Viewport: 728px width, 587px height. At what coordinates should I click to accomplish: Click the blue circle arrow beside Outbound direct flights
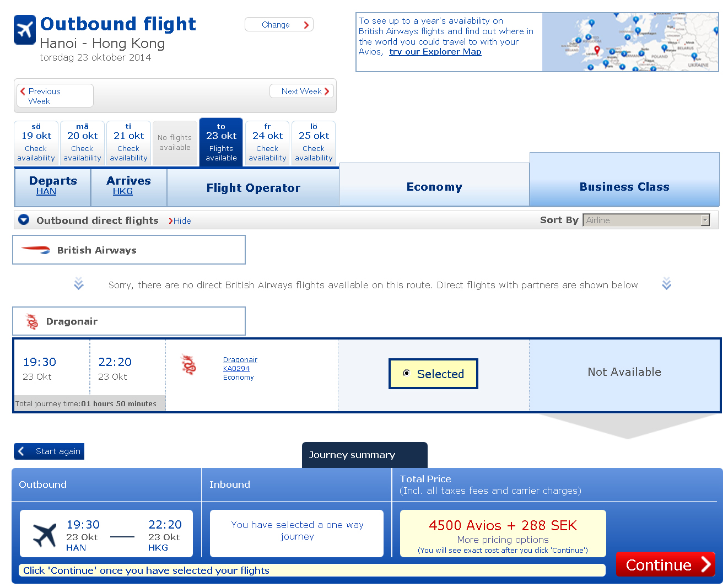pos(24,220)
